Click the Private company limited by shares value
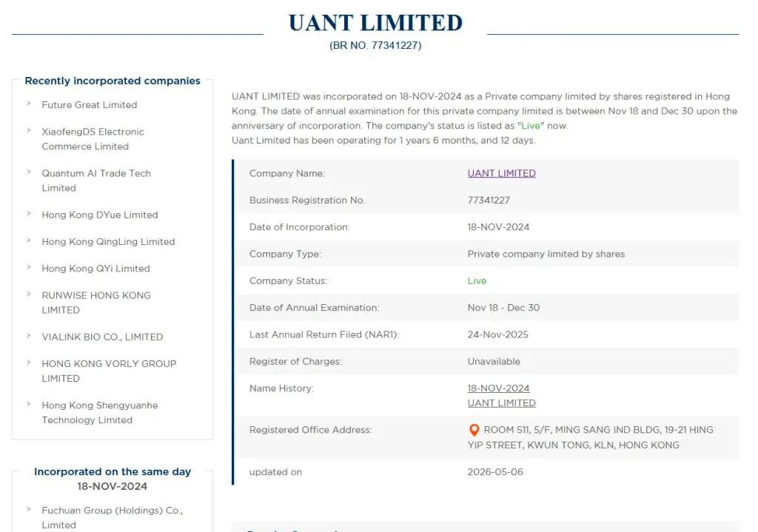The height and width of the screenshot is (532, 758). coord(546,255)
